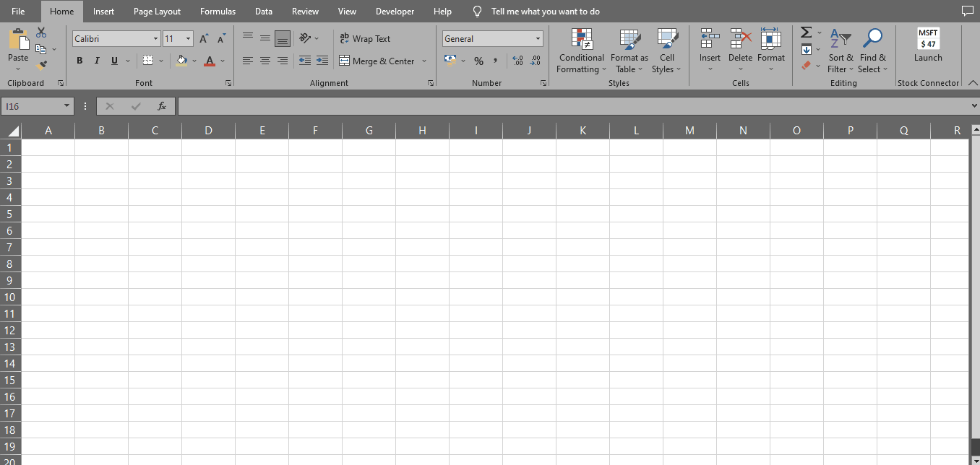Click inside the Name Box showing I16
The image size is (980, 465).
[x=33, y=105]
